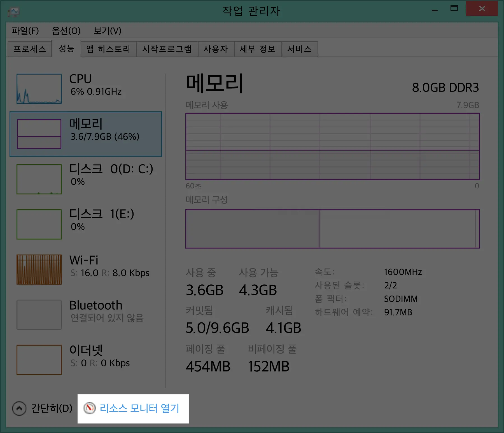
Task: Open the 보기(V) menu
Action: (x=108, y=31)
